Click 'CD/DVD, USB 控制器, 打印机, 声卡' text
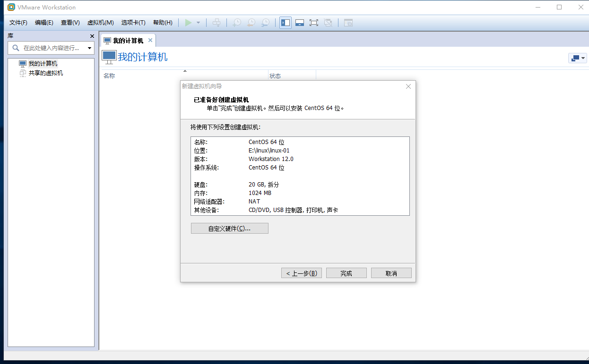This screenshot has height=364, width=589. (x=294, y=210)
